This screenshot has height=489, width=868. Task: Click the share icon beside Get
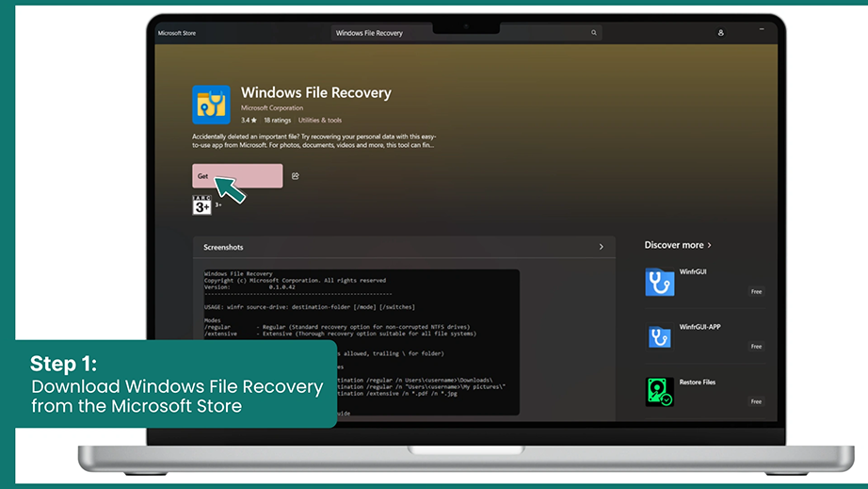click(295, 176)
